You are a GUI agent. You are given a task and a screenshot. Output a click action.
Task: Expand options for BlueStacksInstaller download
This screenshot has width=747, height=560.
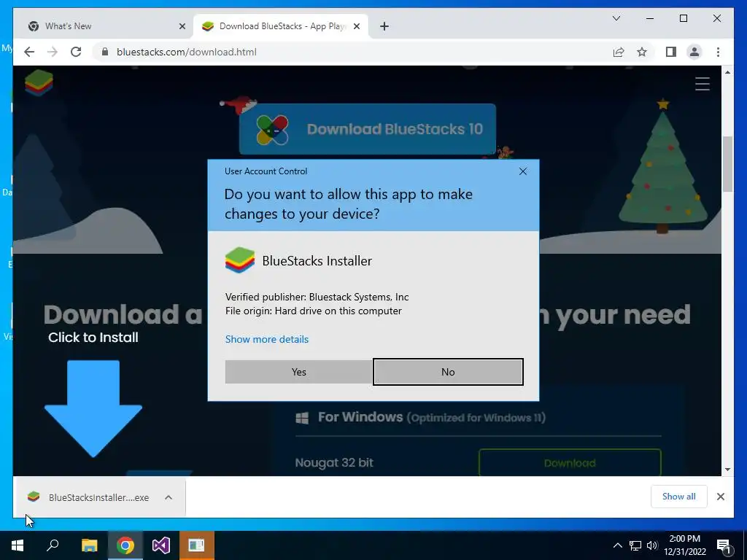(169, 497)
